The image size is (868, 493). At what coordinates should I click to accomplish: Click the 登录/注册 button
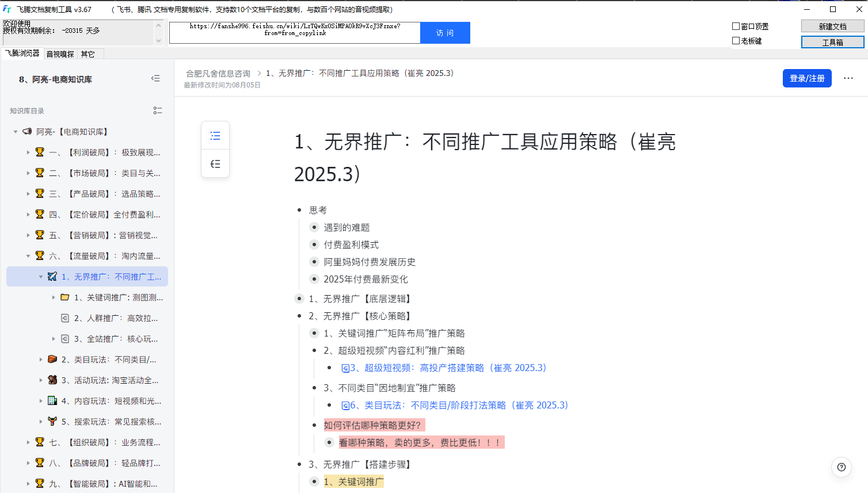click(806, 78)
